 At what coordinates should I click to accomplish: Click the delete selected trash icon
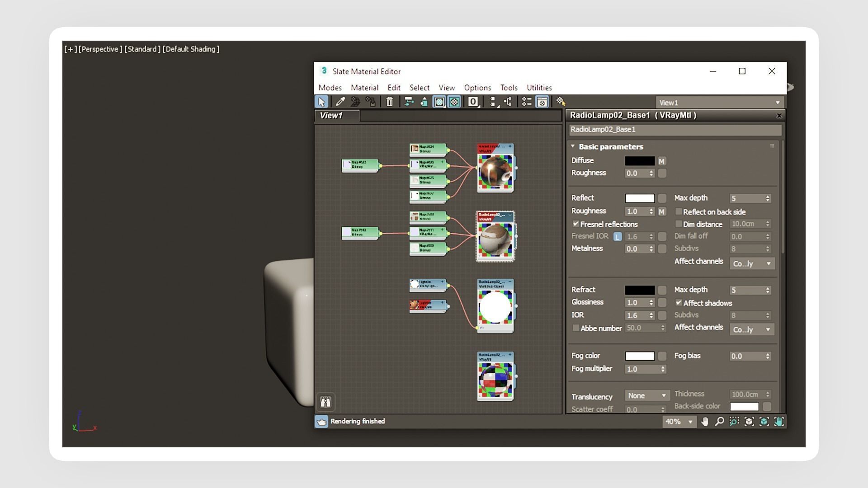tap(390, 102)
